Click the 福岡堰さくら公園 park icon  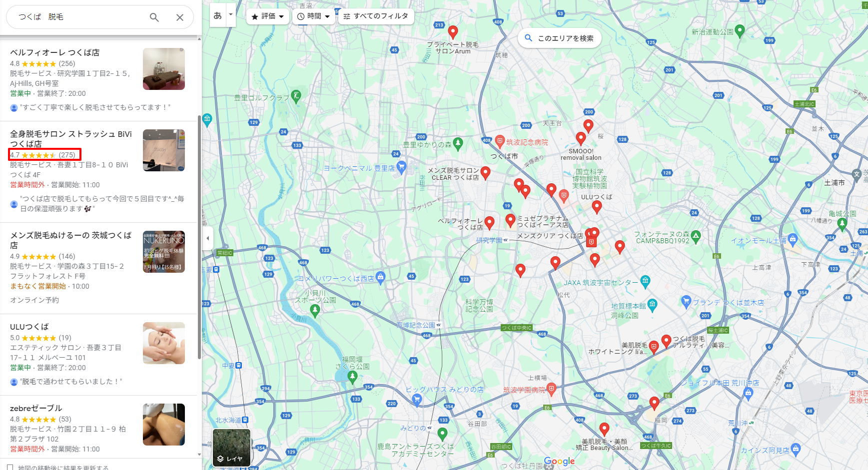352,377
